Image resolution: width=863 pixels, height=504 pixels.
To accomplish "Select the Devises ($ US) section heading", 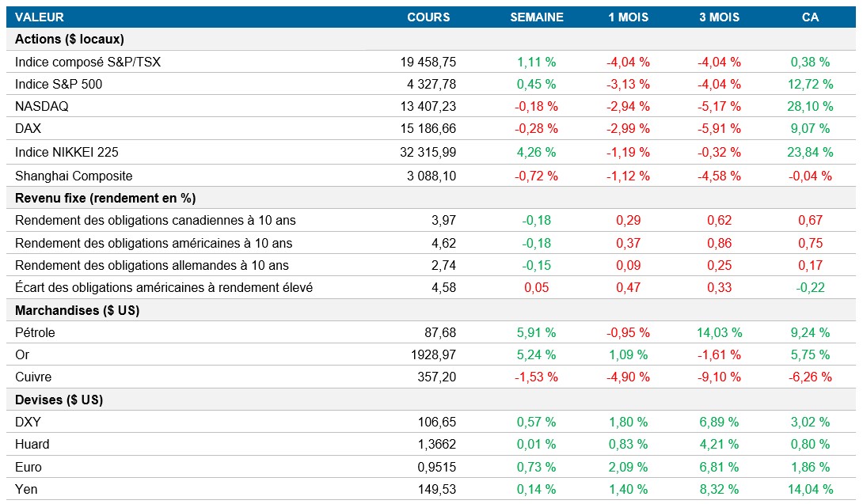I will tap(59, 400).
